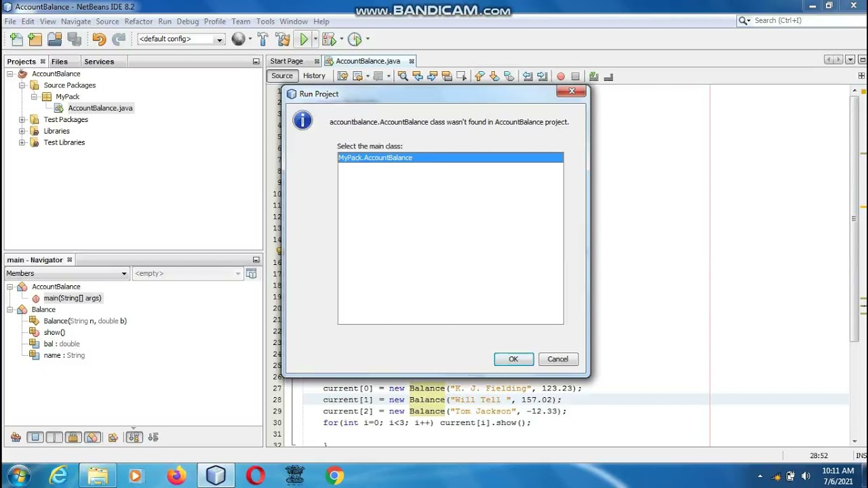The width and height of the screenshot is (868, 488).
Task: Open Firefox from the taskbar
Action: coord(176,476)
